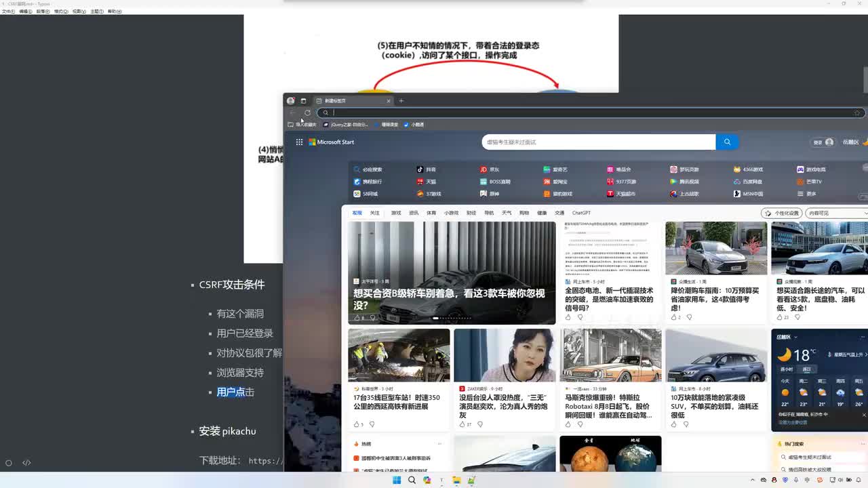
Task: Open the 芒果TV quick link
Action: [810, 182]
